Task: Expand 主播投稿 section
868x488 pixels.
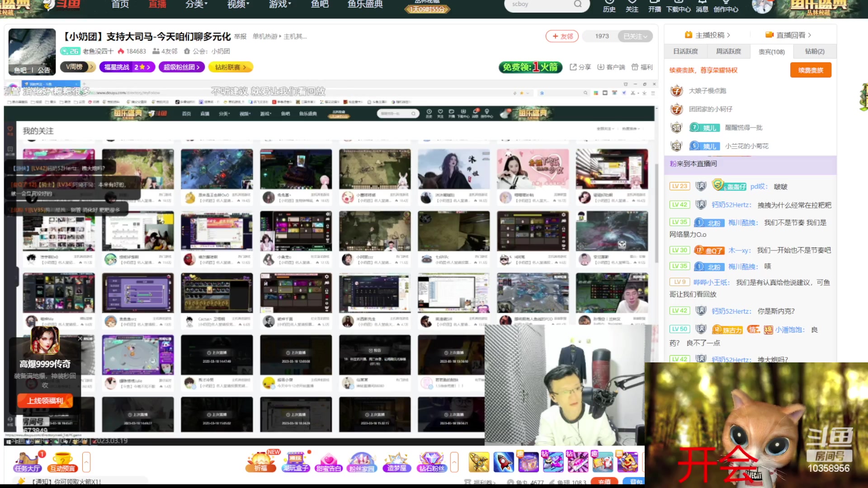Action: (708, 35)
